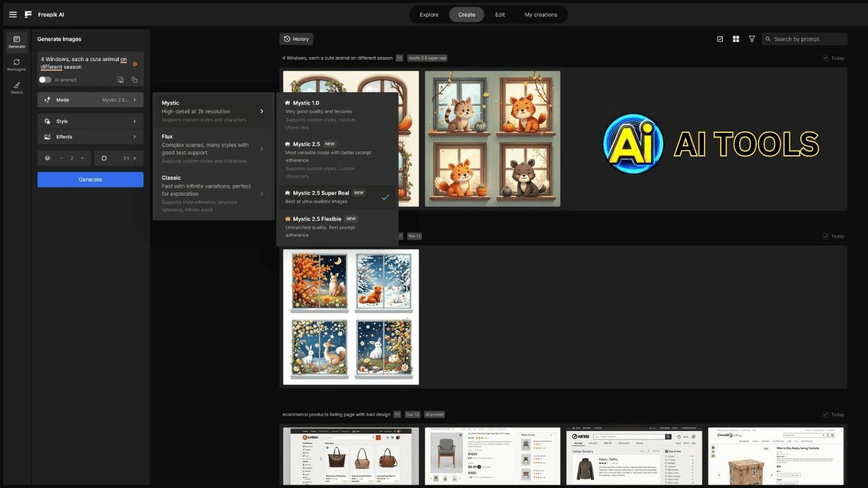868x488 pixels.
Task: Click the plus to increase image count
Action: 83,158
